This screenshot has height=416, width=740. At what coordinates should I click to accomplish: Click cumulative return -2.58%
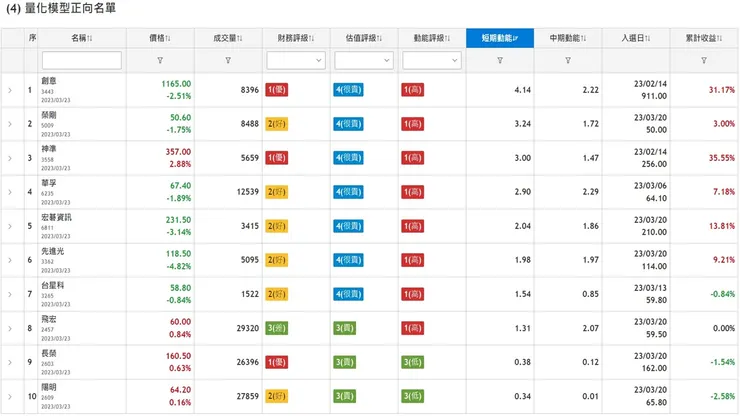coord(723,396)
